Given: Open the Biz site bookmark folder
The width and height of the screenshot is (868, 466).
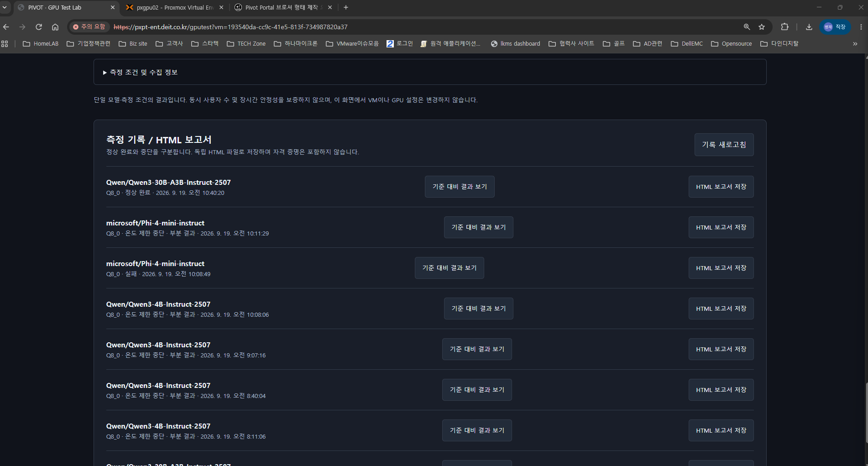Looking at the screenshot, I should (x=133, y=44).
